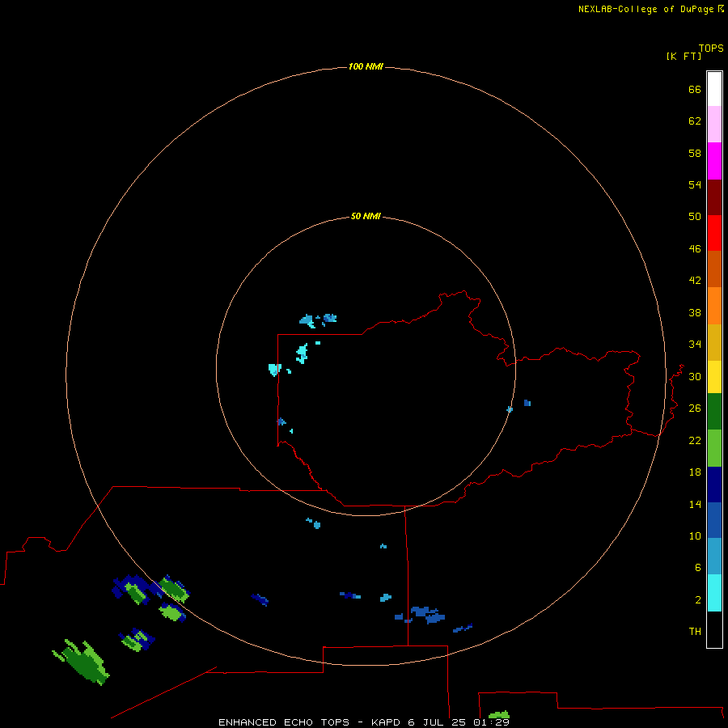The width and height of the screenshot is (728, 728).
Task: Pick the white swatch on the color bar
Action: (714, 89)
